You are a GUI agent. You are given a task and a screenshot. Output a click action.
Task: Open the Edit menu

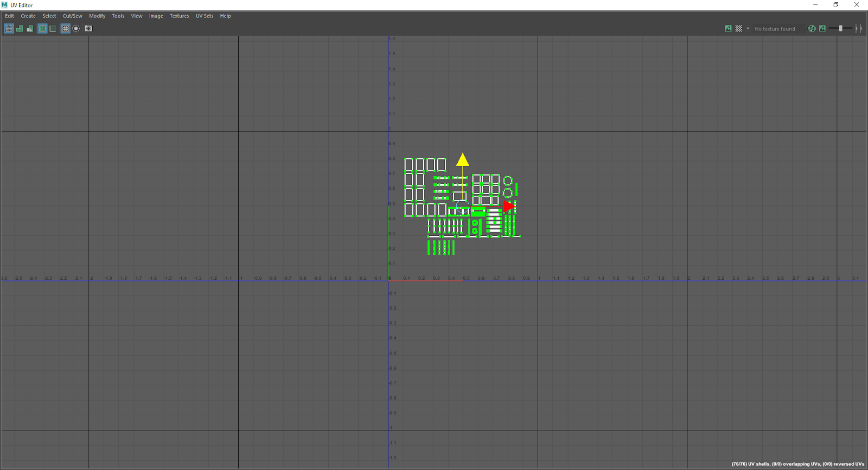[10, 16]
